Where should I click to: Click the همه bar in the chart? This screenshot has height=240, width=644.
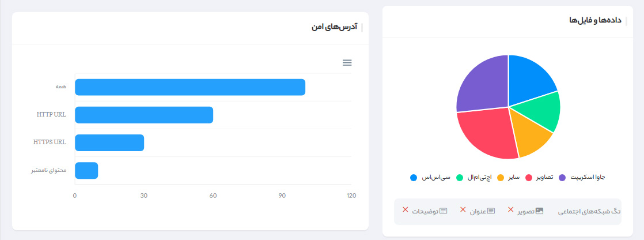190,87
